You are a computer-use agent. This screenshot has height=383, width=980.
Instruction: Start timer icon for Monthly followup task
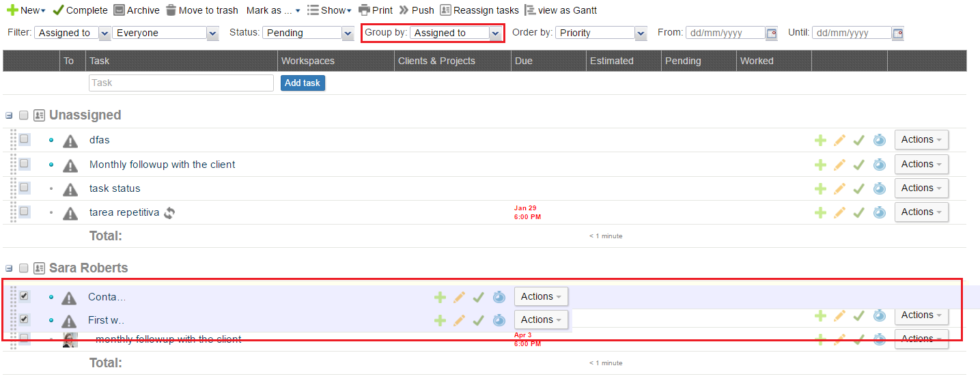pyautogui.click(x=880, y=165)
